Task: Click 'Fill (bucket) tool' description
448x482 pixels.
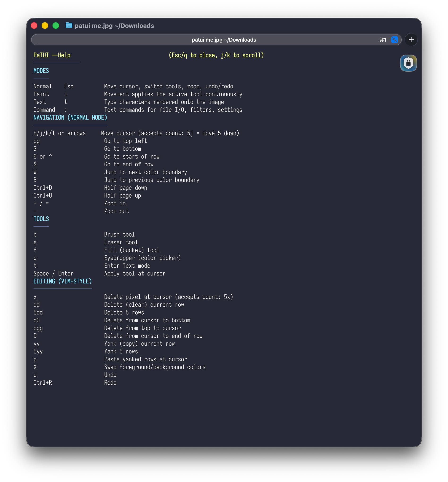Action: click(132, 250)
